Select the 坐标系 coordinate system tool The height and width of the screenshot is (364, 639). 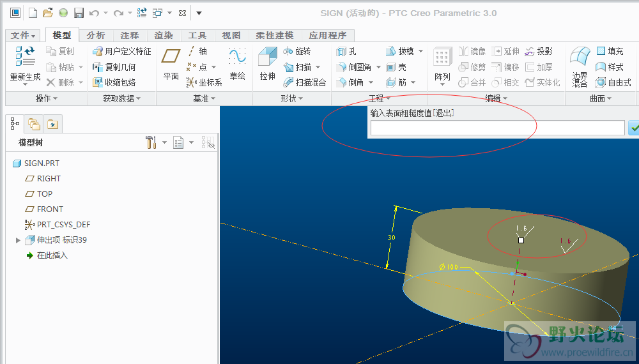click(204, 82)
